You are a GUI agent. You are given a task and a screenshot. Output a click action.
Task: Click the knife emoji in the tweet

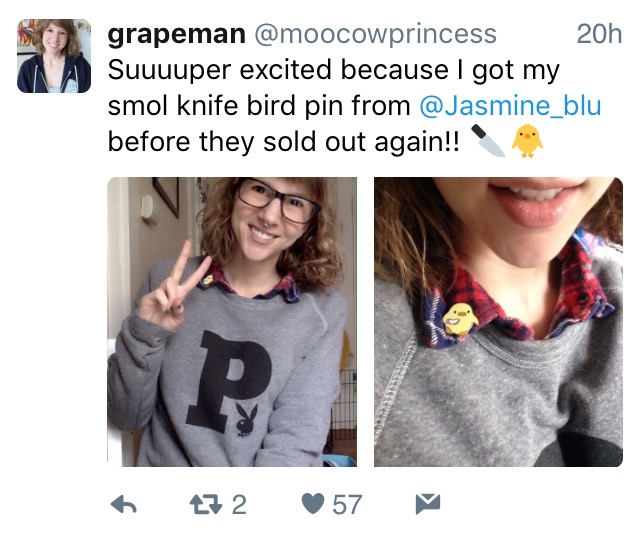(488, 141)
